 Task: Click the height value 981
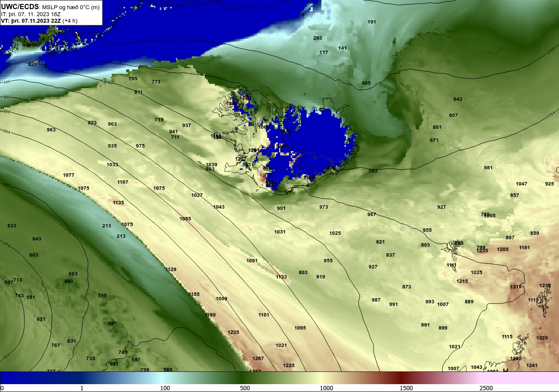pyautogui.click(x=488, y=168)
